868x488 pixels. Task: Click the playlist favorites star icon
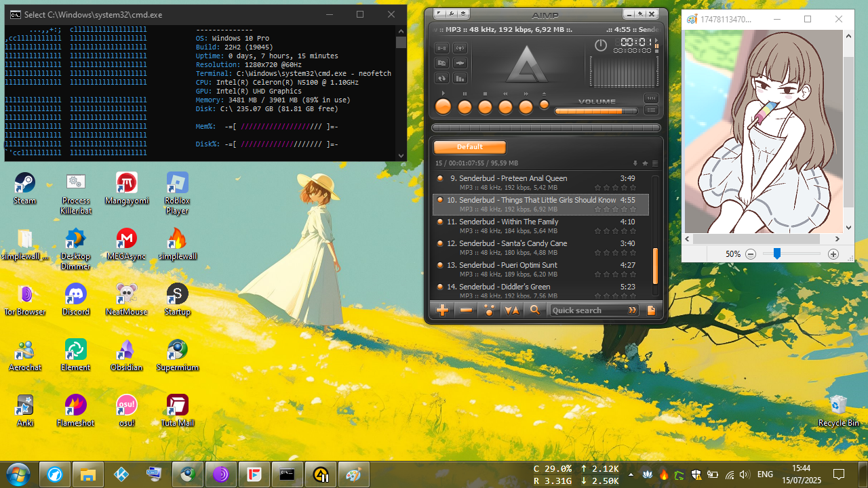point(645,163)
